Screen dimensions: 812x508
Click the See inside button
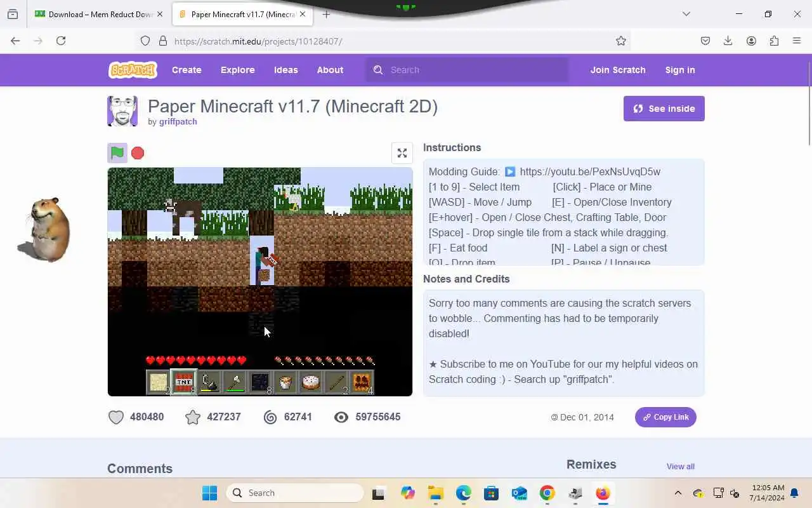point(664,109)
